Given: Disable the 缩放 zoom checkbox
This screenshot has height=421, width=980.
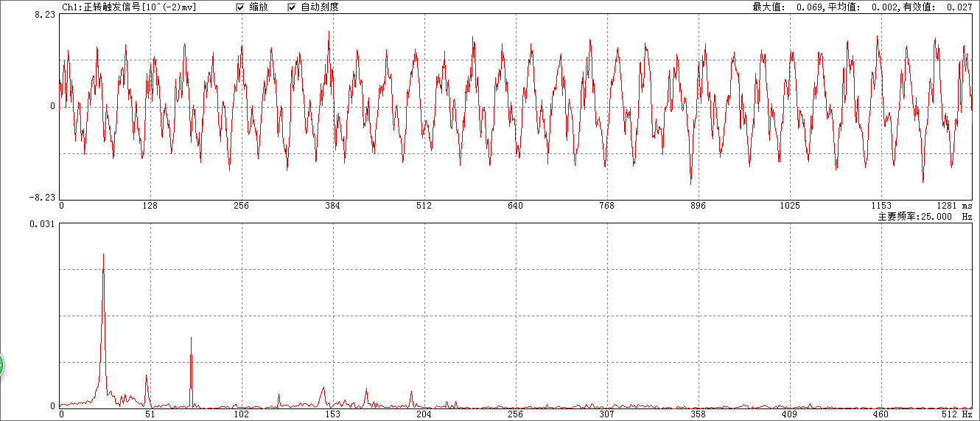Looking at the screenshot, I should coord(240,7).
